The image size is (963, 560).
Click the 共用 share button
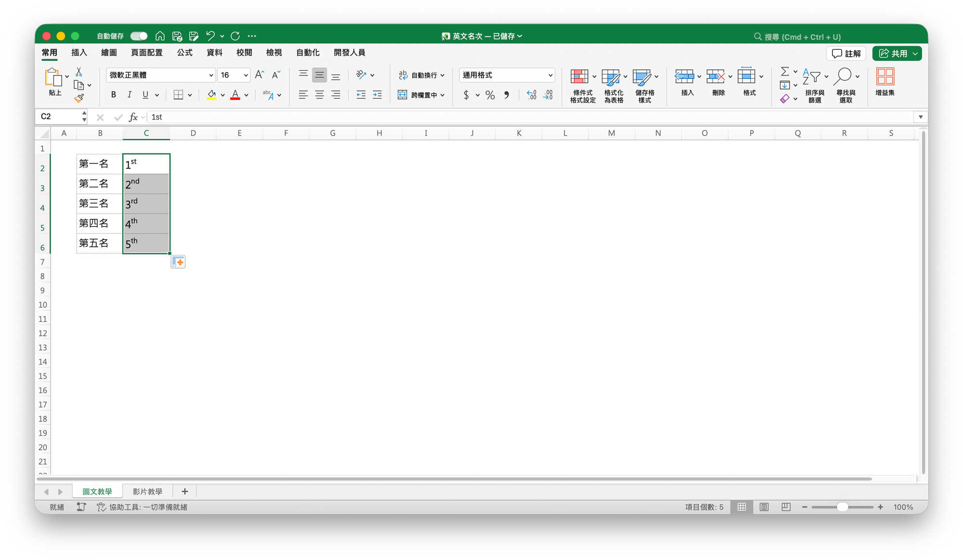click(x=892, y=53)
